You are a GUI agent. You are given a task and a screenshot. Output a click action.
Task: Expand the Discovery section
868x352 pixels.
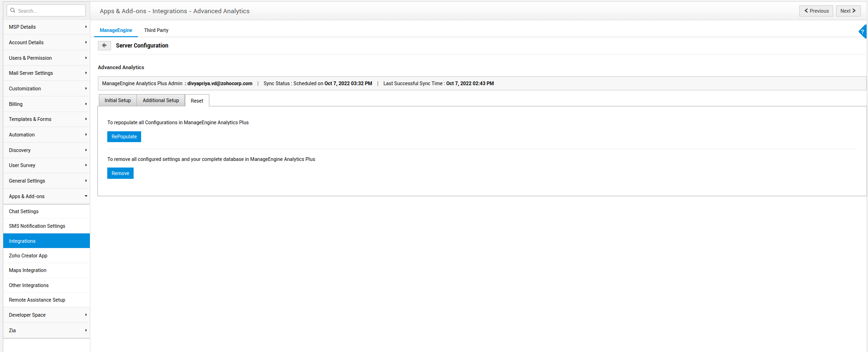[47, 150]
